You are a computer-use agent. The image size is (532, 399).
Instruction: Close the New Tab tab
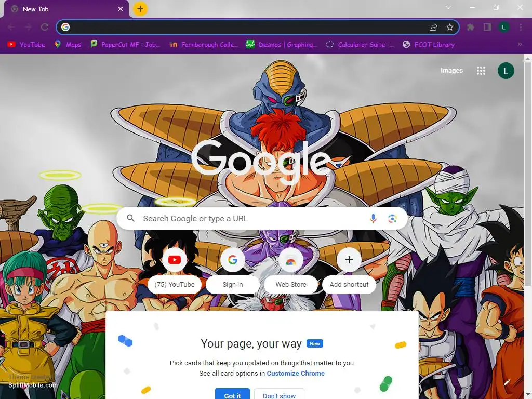pyautogui.click(x=121, y=9)
